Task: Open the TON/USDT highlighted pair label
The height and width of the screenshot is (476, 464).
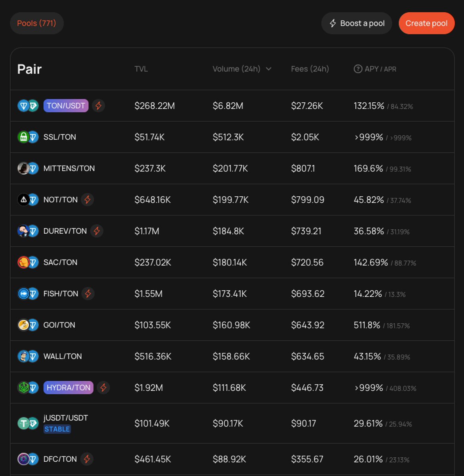Action: pyautogui.click(x=66, y=106)
